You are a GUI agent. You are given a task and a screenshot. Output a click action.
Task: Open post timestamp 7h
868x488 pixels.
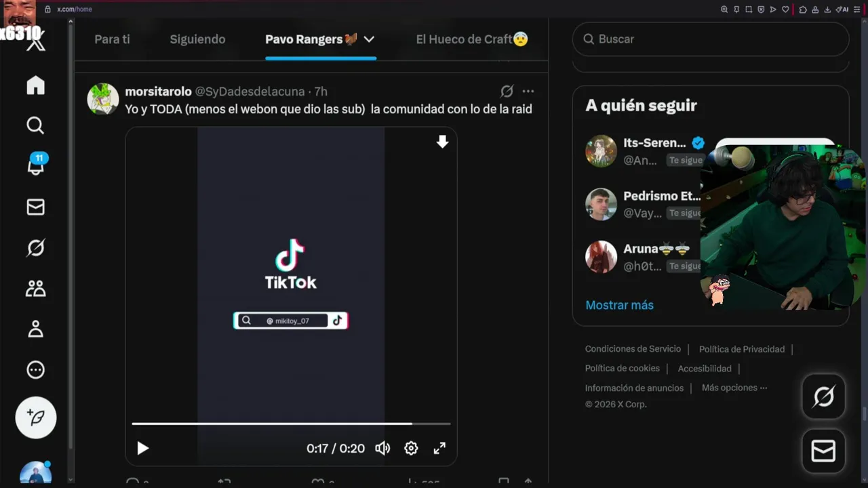click(321, 91)
